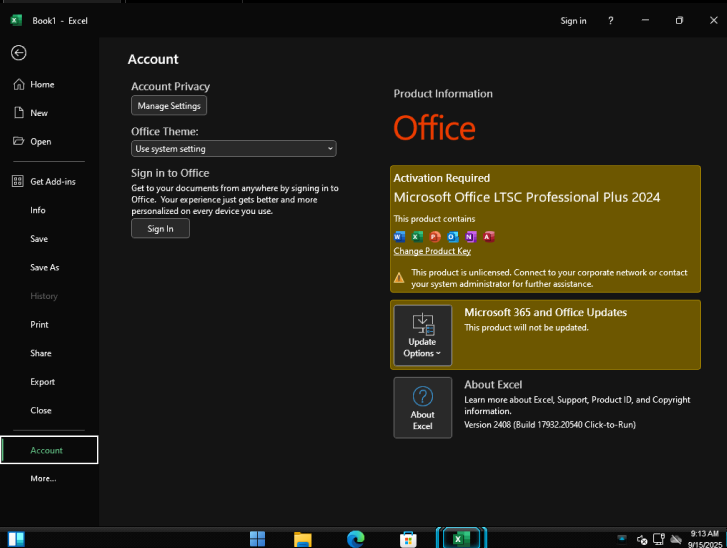The height and width of the screenshot is (548, 727).
Task: Open the Office Theme dropdown
Action: 234,149
